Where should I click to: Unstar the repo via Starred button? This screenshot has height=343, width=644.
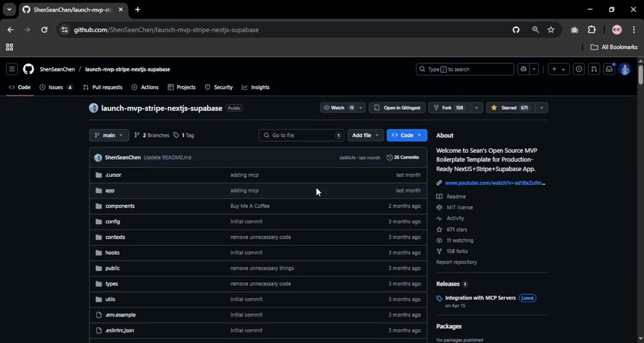510,108
